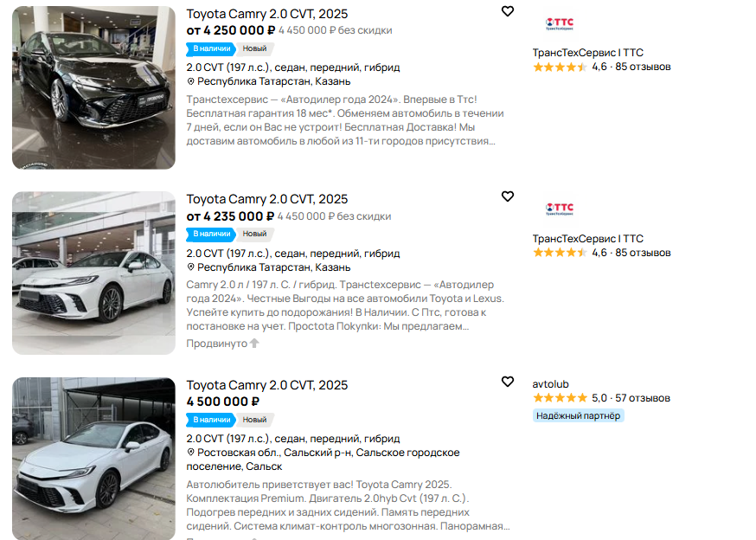
Task: Open the white Camry showroom photo, second listing
Action: pyautogui.click(x=93, y=273)
